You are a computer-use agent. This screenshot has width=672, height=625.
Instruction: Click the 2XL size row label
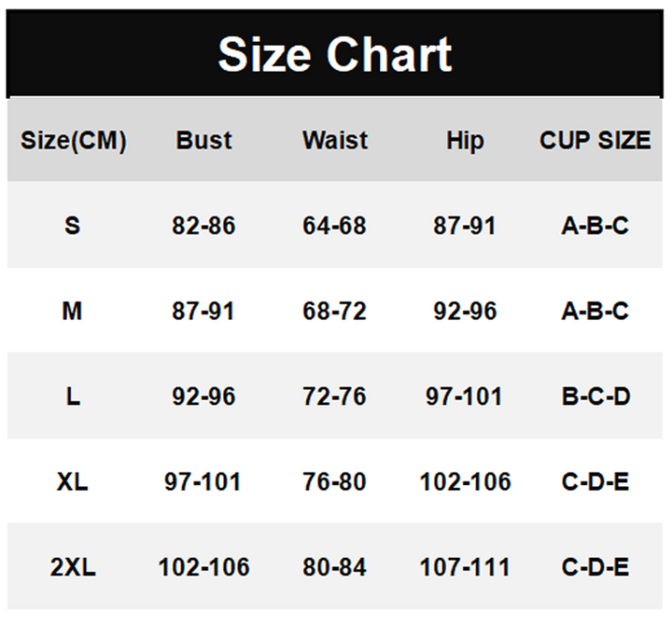(x=73, y=566)
